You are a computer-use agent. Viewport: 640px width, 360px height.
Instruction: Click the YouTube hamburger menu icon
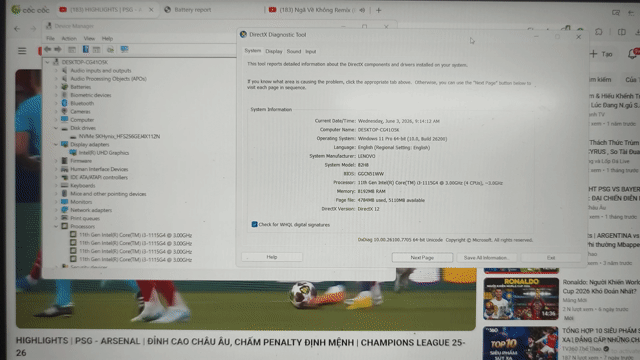coord(22,51)
